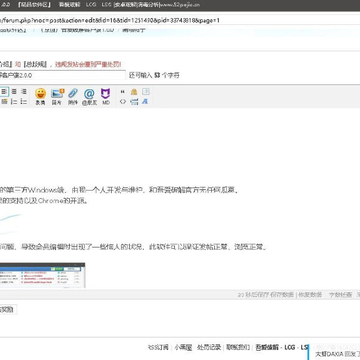The width and height of the screenshot is (360, 360).
Task: Click the bold 吾爱破解 - LCG - LSG footer link
Action: [282, 347]
